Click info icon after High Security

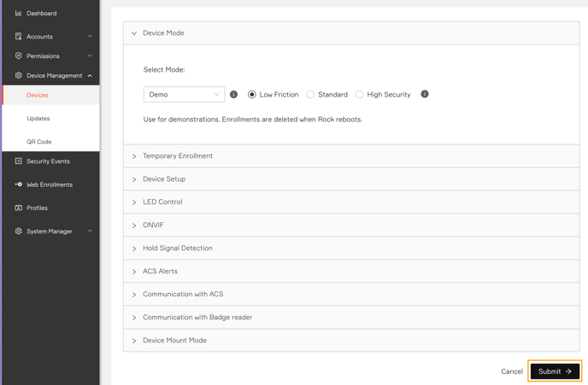425,94
